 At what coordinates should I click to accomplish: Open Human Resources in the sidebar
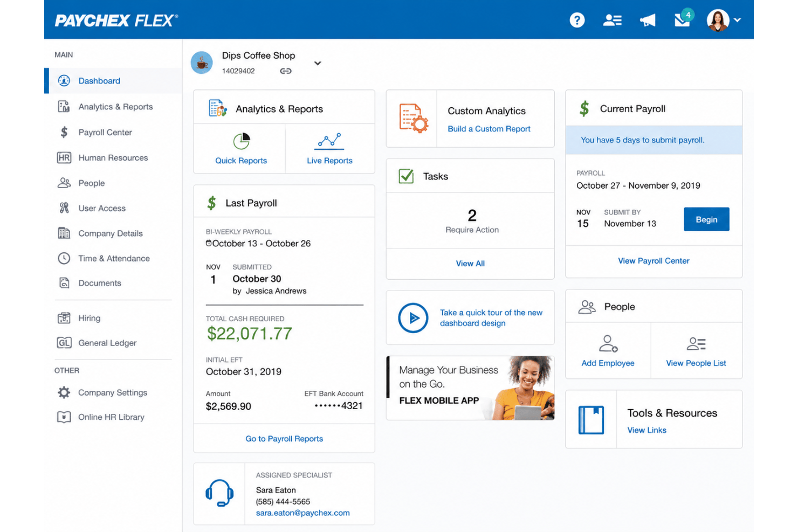[x=113, y=157]
